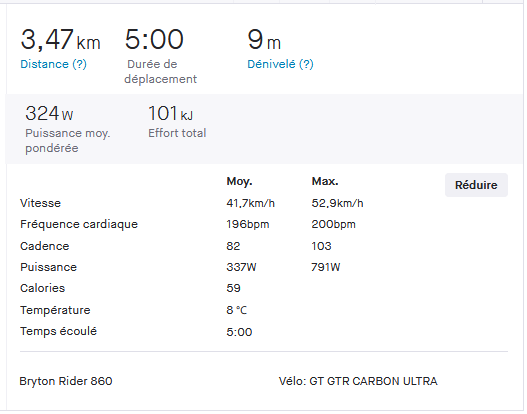Click the 791W max power value
This screenshot has width=527, height=414.
click(327, 268)
